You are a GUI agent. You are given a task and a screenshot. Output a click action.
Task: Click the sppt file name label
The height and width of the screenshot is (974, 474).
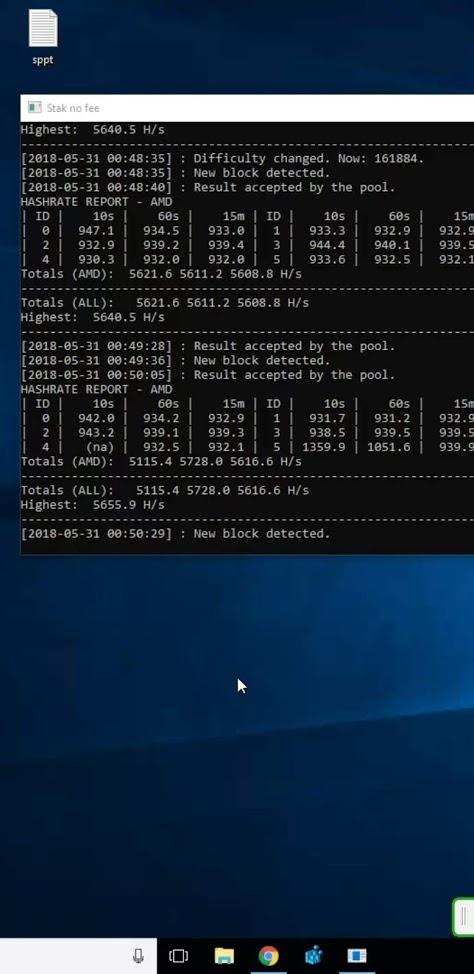42,60
